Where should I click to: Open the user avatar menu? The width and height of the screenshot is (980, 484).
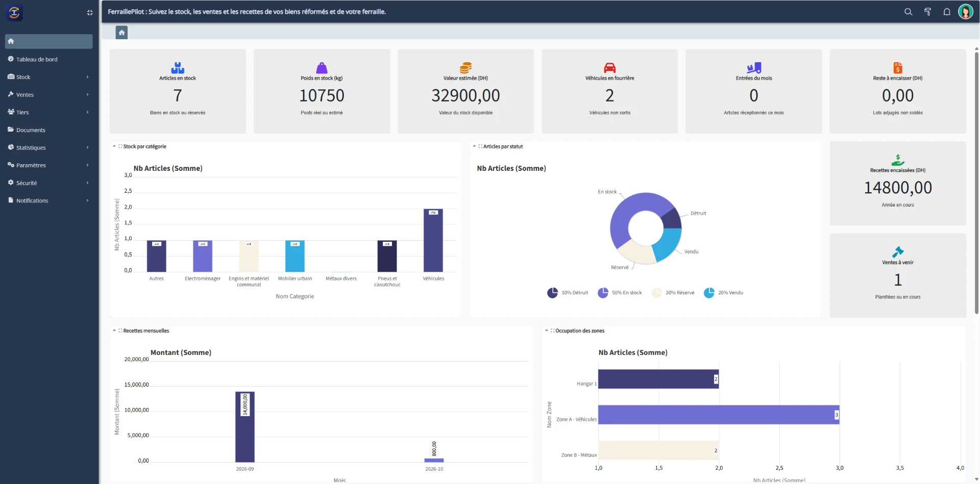click(965, 11)
